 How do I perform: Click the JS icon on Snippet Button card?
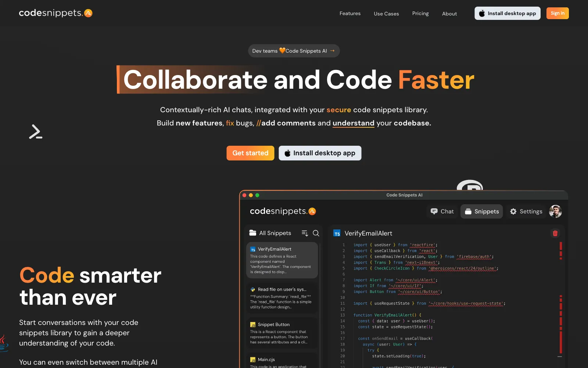(x=253, y=325)
